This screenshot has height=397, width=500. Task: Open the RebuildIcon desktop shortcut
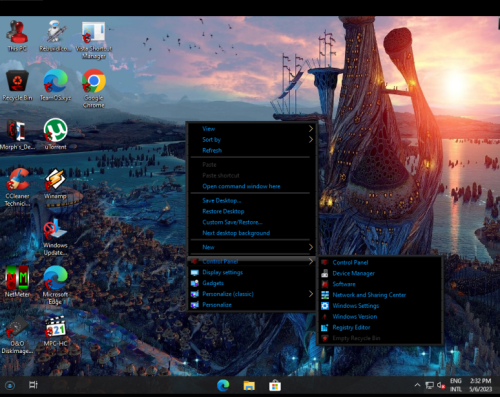coord(55,36)
